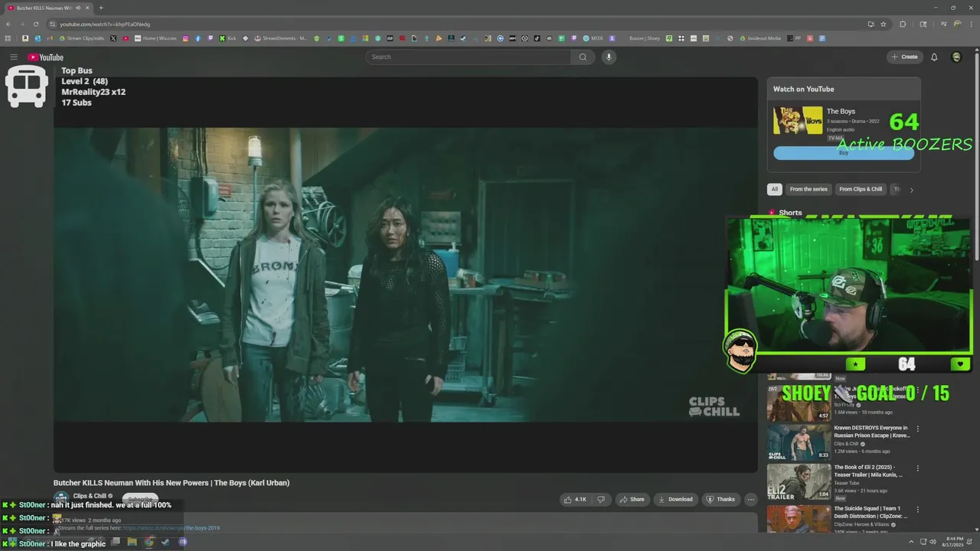Open the TikTok bookmark icon
The width and height of the screenshot is (980, 551).
(537, 38)
